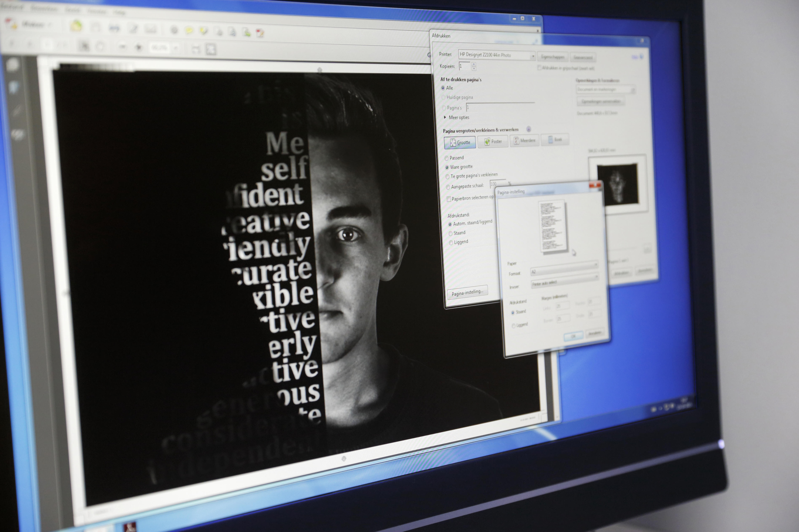
Task: Click the zoom-in plus icon in toolbar
Action: (x=139, y=47)
